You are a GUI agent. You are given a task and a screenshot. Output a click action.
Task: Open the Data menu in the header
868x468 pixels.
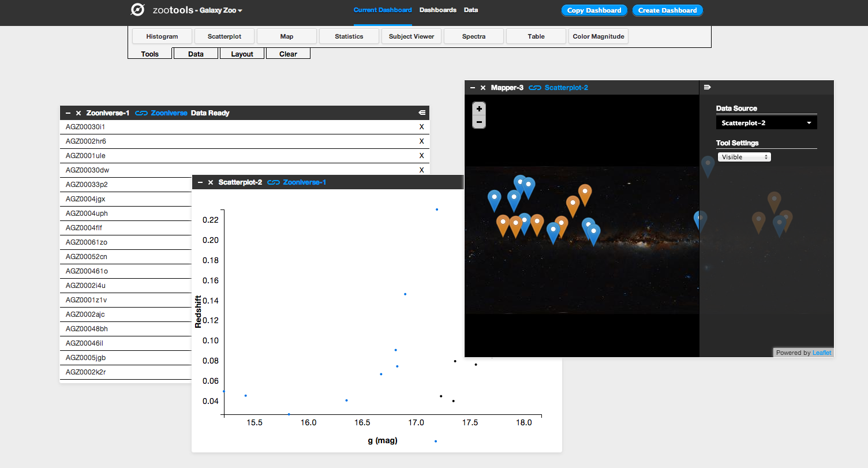tap(471, 10)
